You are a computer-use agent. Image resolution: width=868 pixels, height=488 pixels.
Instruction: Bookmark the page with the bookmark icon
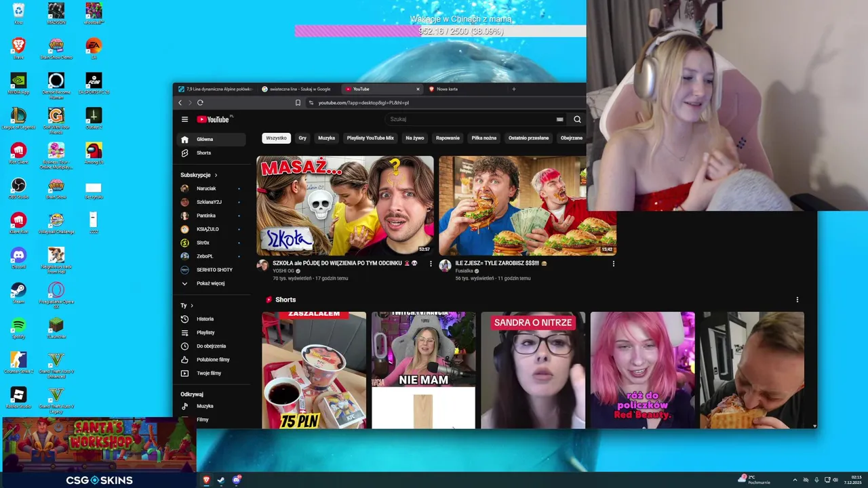tap(298, 102)
